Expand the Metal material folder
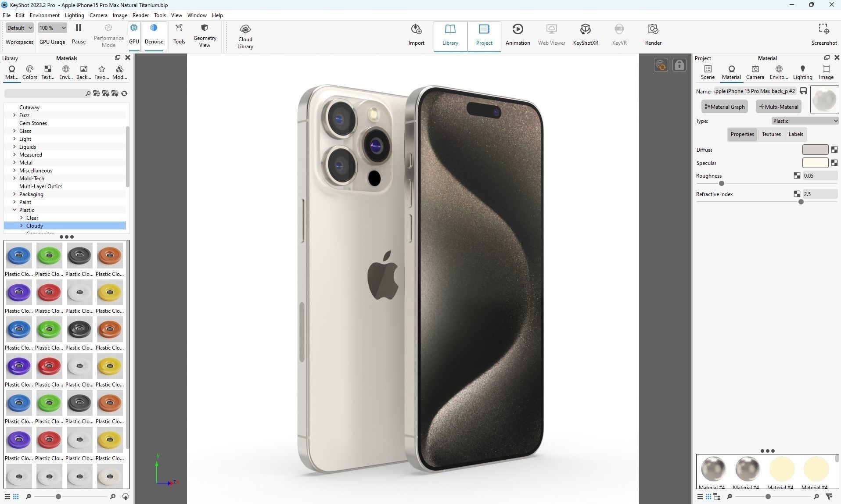The image size is (841, 504). click(14, 162)
